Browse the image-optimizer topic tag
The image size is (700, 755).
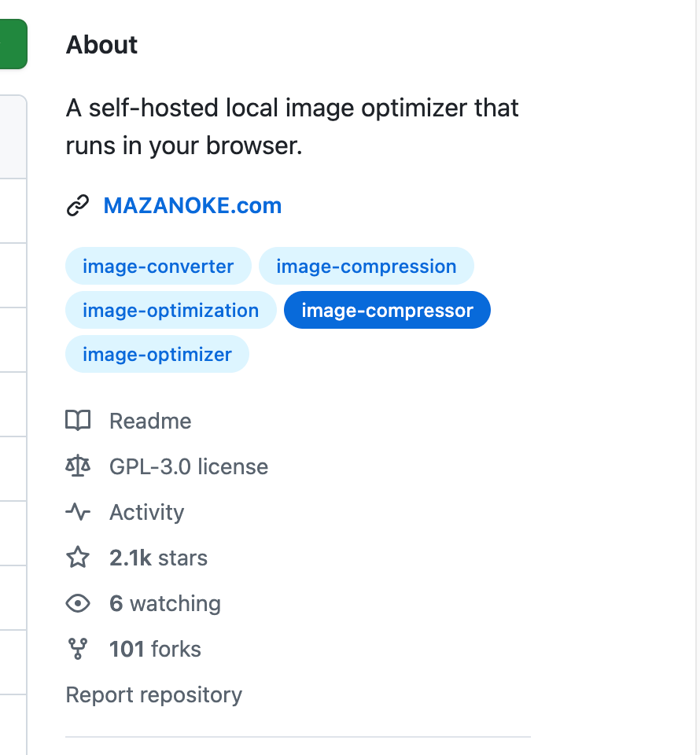(157, 355)
